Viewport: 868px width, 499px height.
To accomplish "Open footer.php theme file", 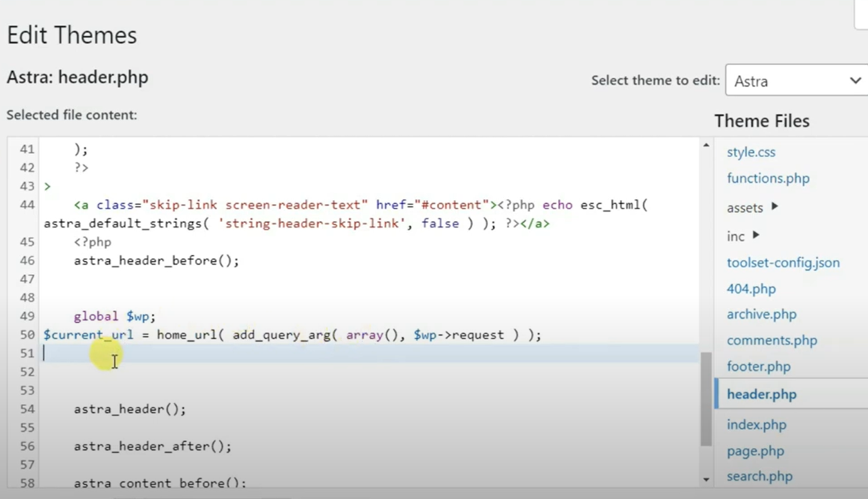I will click(x=758, y=367).
